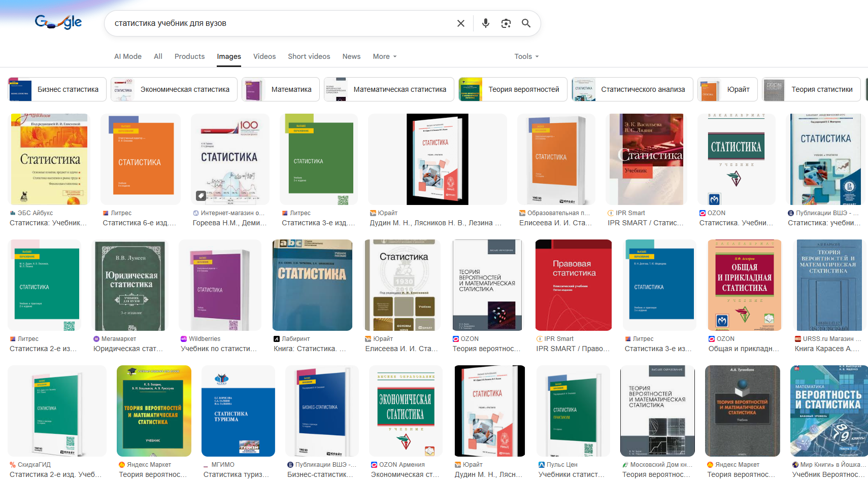The height and width of the screenshot is (483, 868).
Task: Expand the Tools dropdown
Action: click(526, 56)
